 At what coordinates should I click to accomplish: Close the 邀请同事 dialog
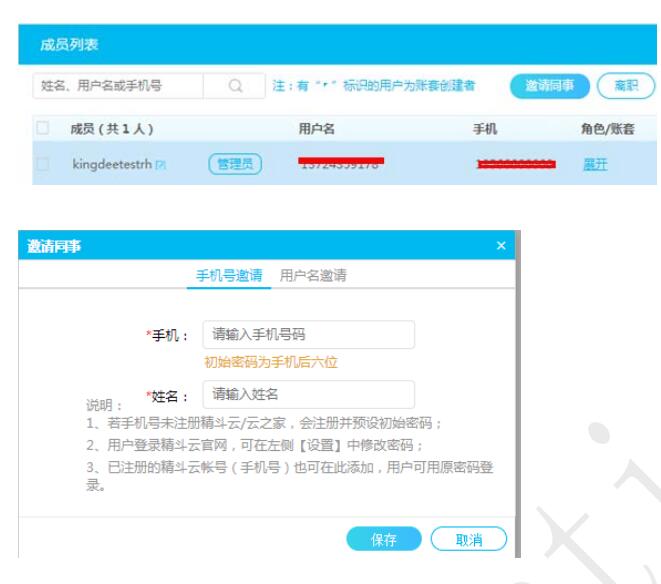coord(500,246)
